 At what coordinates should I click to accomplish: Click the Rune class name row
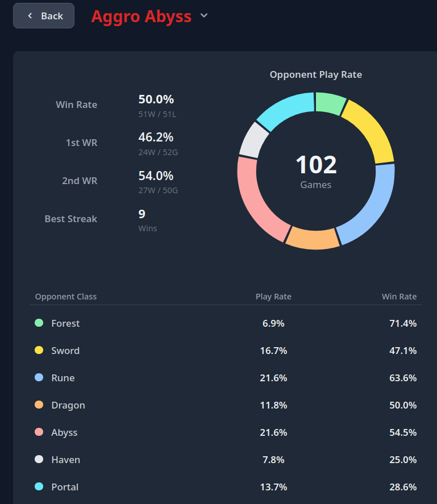[x=63, y=378]
